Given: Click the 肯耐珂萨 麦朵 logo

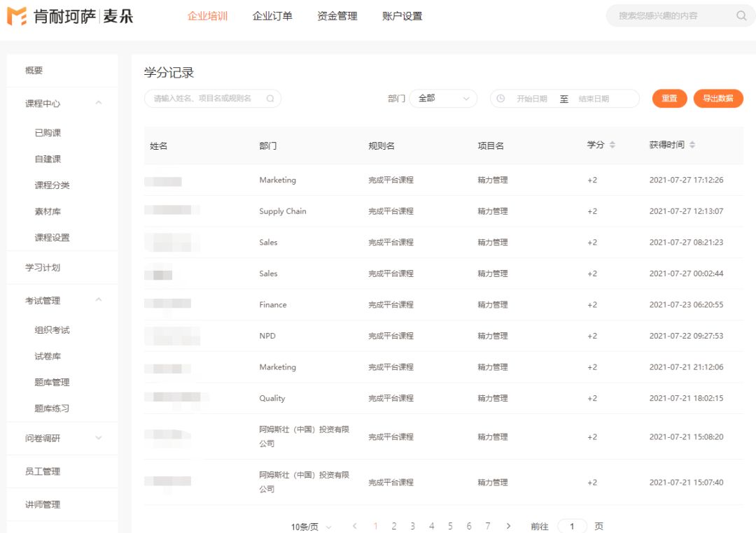Looking at the screenshot, I should [70, 16].
